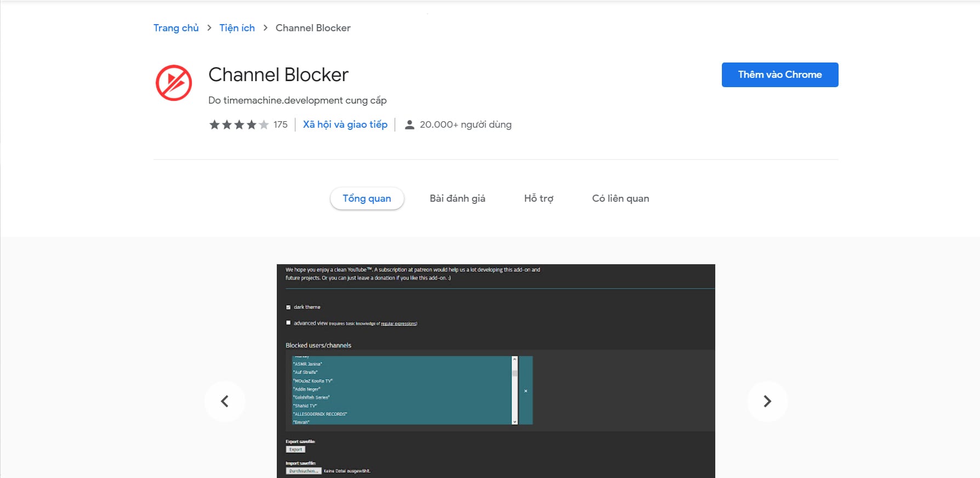Click chevron after Trang chủ breadcrumb
Screen dimensions: 980x478
pos(209,28)
